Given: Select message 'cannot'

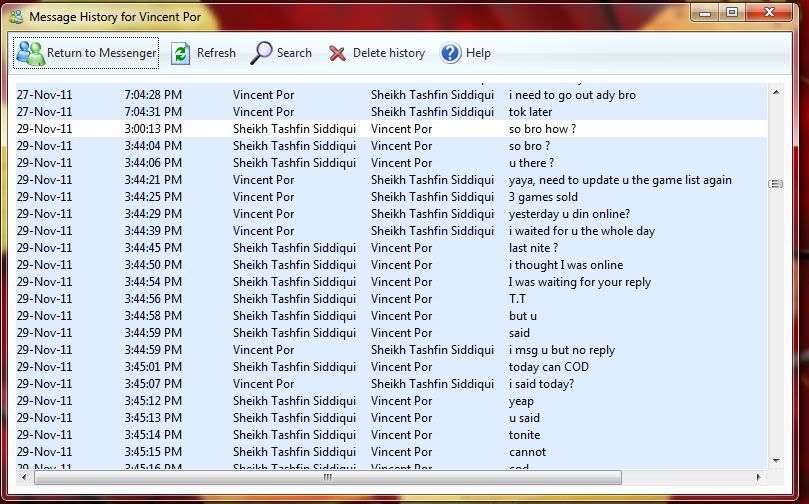Looking at the screenshot, I should pos(527,452).
